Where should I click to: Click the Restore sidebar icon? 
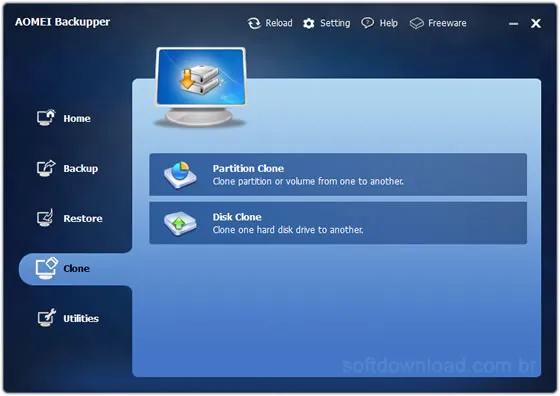tap(46, 218)
